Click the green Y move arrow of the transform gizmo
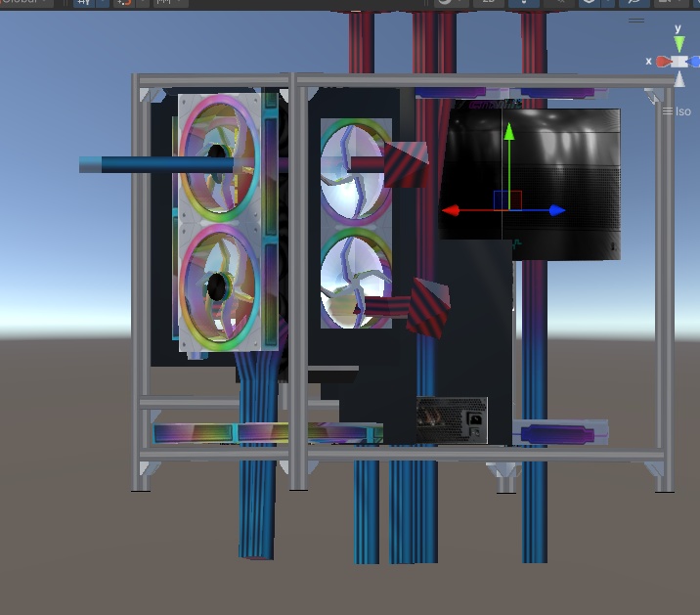Screen dimensions: 700x615 [509, 132]
